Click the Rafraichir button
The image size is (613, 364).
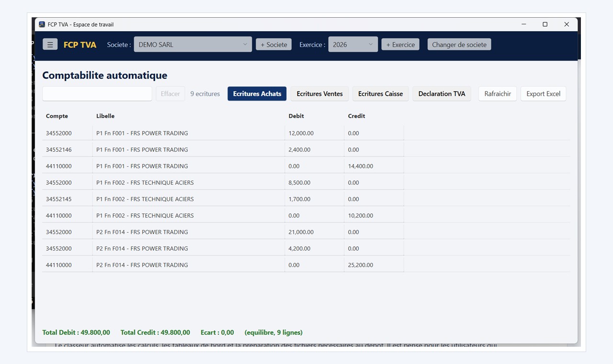[498, 94]
